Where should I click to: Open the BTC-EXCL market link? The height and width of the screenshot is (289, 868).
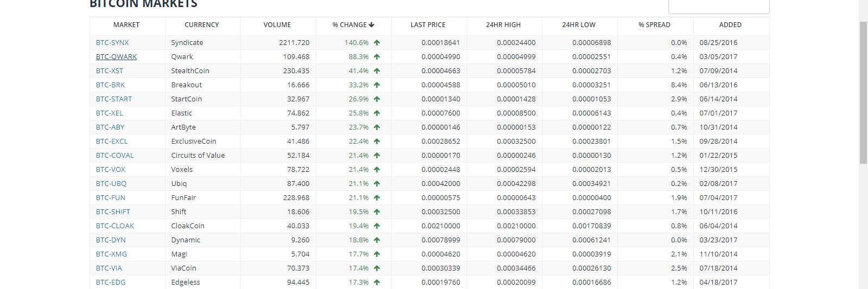112,141
